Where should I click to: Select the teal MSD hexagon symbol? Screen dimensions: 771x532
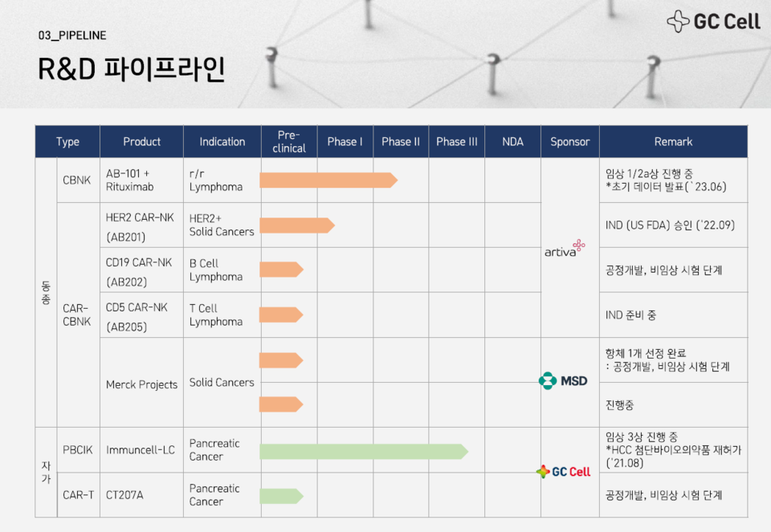tap(548, 381)
